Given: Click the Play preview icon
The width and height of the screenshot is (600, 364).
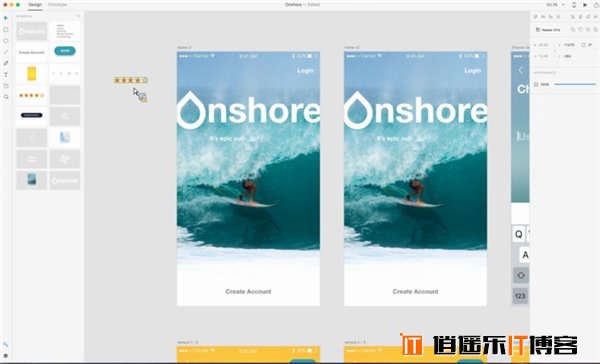Looking at the screenshot, I should point(585,5).
